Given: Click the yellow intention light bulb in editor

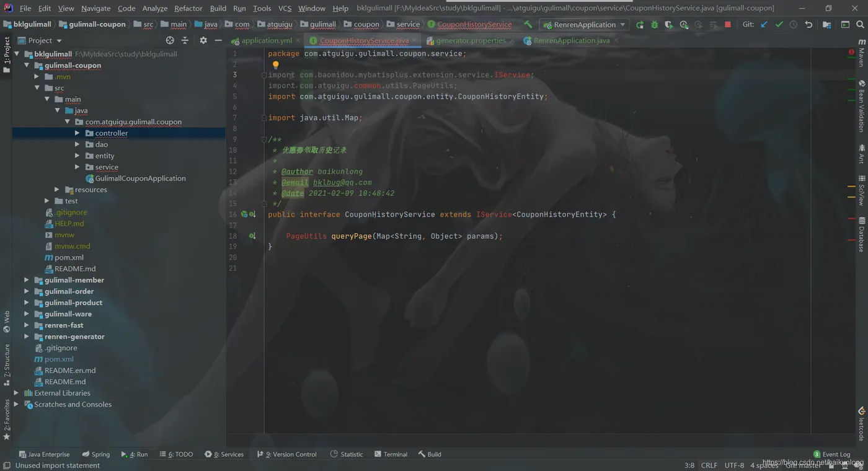Looking at the screenshot, I should pos(276,64).
